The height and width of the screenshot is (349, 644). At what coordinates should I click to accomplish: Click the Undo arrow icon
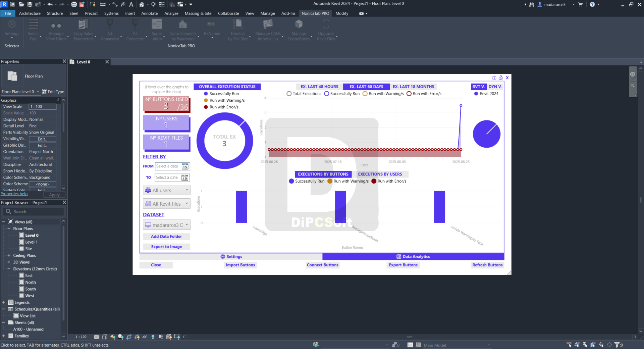50,4
